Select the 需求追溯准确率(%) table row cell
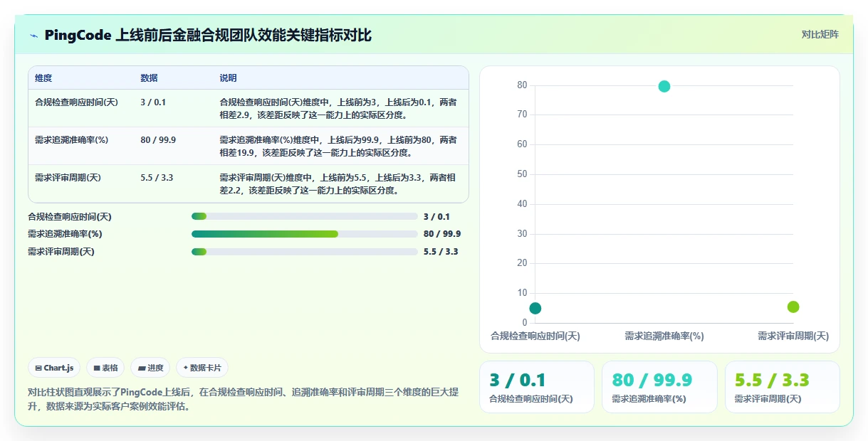868x441 pixels. [71, 140]
